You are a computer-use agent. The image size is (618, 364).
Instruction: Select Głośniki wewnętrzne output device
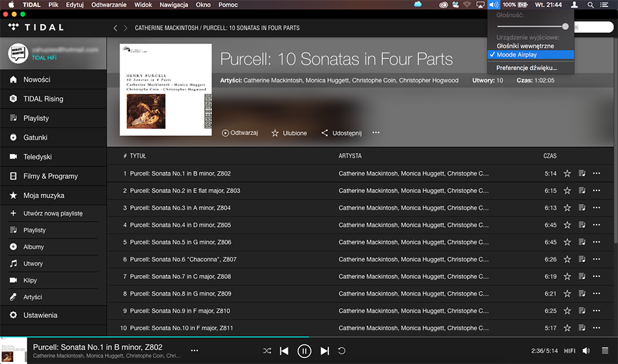530,46
